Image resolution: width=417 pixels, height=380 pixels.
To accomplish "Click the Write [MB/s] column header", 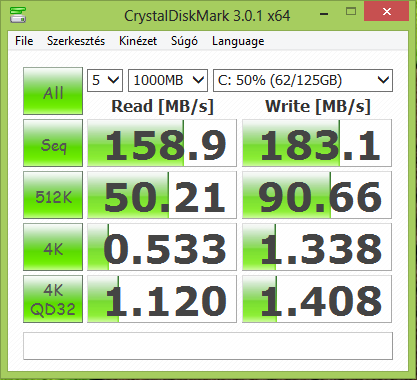I will tap(318, 107).
